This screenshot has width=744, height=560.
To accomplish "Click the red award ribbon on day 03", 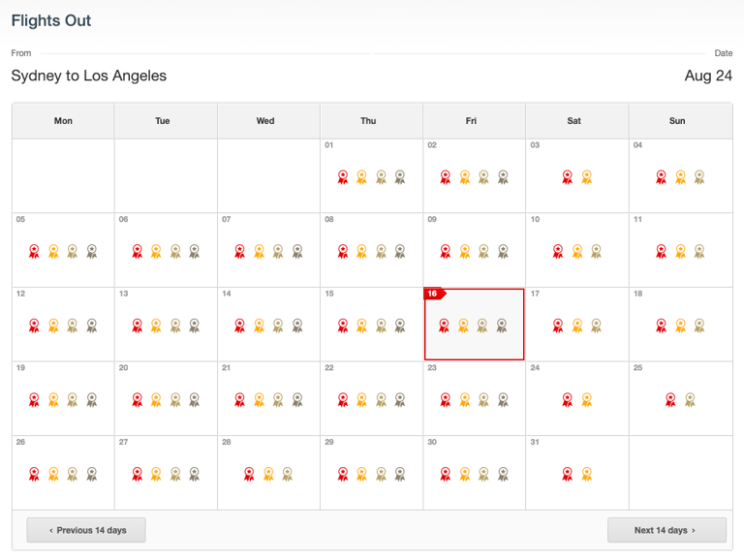I will pos(567,177).
